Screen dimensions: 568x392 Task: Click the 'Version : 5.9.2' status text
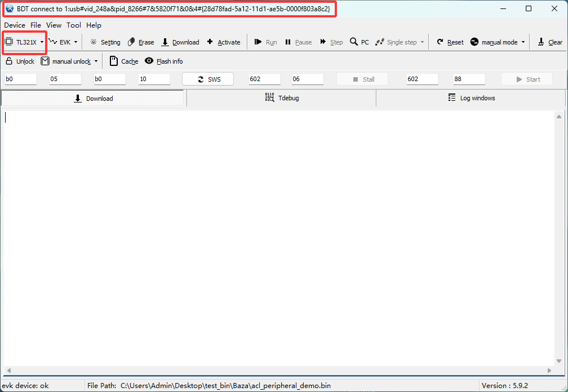point(505,385)
